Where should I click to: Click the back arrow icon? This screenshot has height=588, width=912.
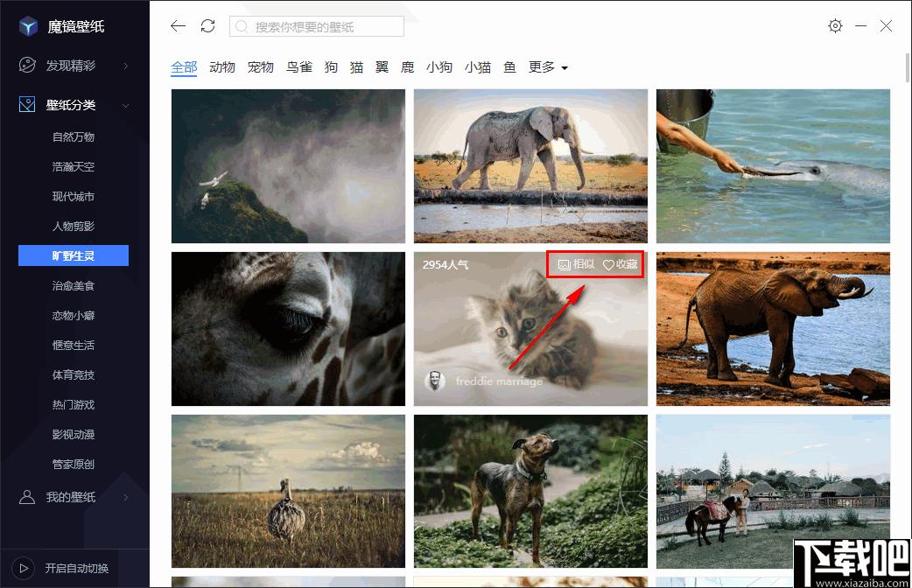coord(178,26)
